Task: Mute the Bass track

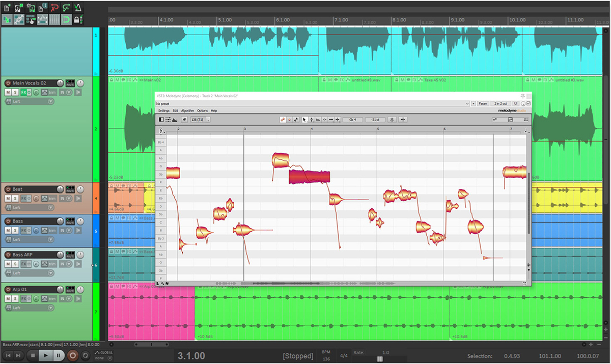Action: [x=8, y=230]
